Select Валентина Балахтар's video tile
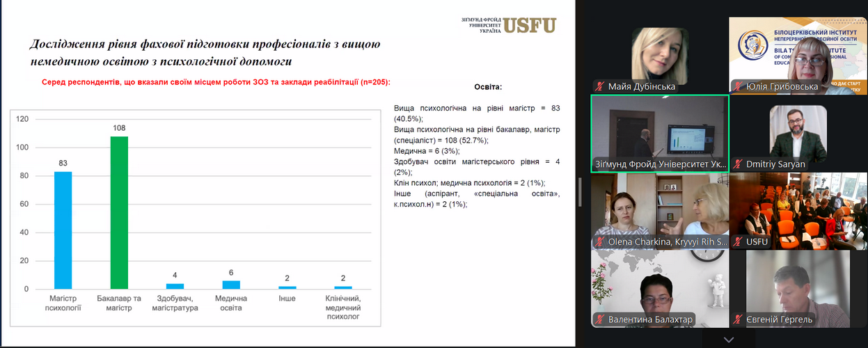Viewport: 868px width, 348px height. tap(659, 285)
